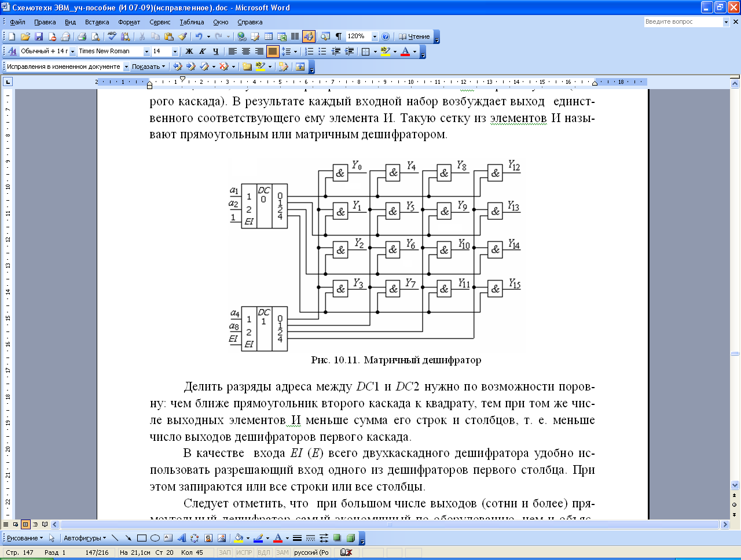Screen dimensions: 741x560
Task: Toggle justified alignment button
Action: pos(273,51)
